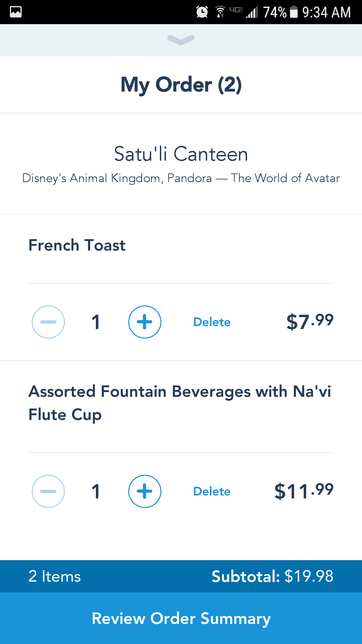Tap the 2 Items label

(x=55, y=576)
